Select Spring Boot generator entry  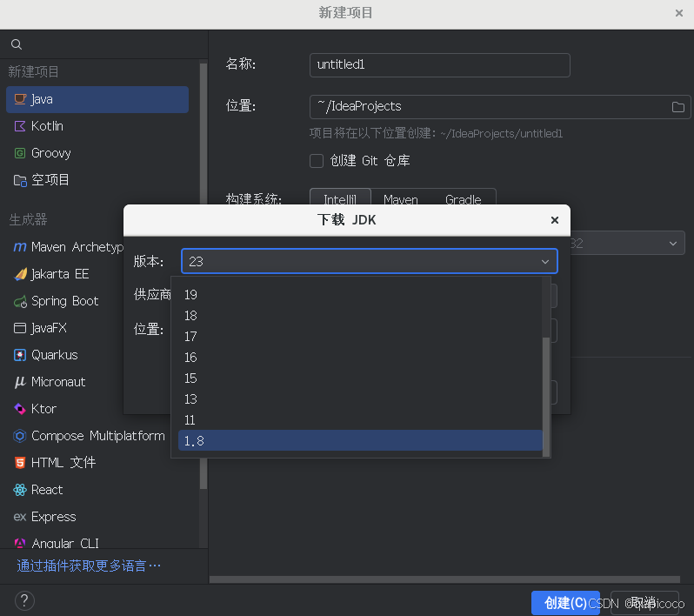click(x=66, y=301)
